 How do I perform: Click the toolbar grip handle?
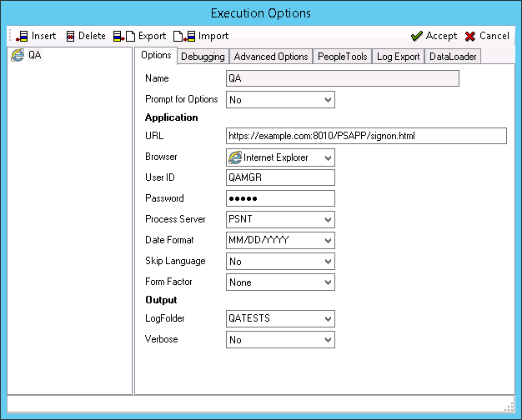pyautogui.click(x=10, y=36)
